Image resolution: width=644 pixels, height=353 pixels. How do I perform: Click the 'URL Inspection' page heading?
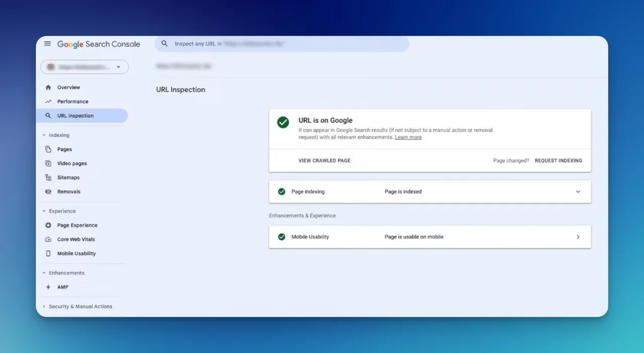181,90
